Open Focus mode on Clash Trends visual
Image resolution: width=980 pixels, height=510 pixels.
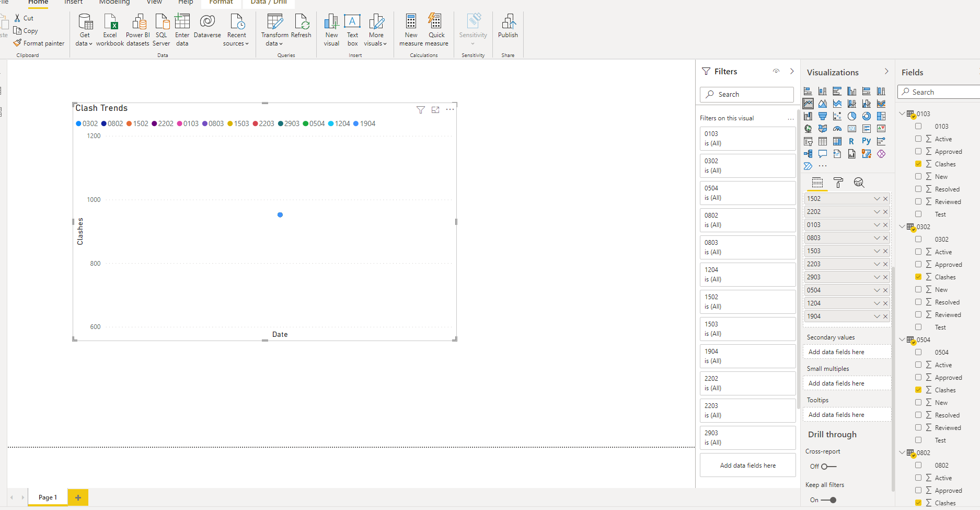[435, 110]
